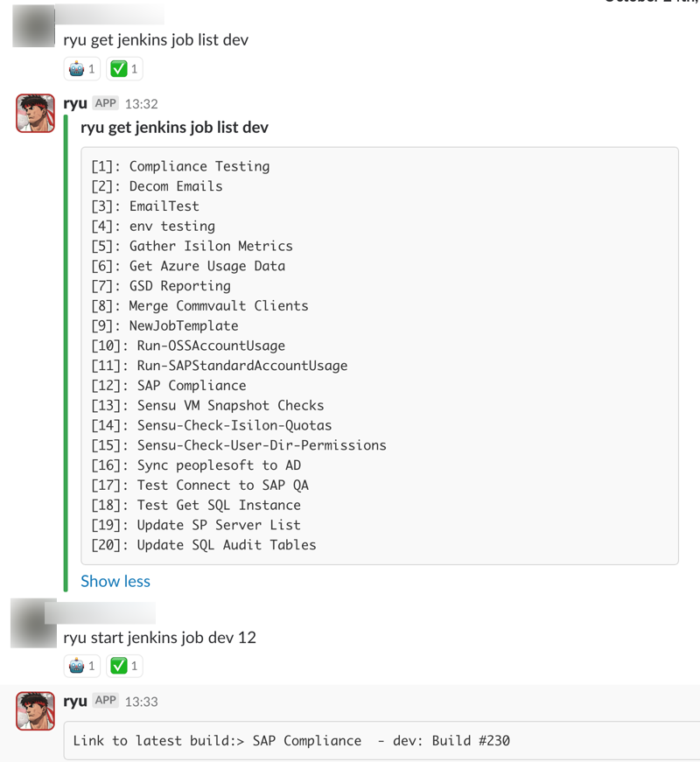Click the SAP Compliance line in job list
This screenshot has height=762, width=700.
(x=169, y=385)
